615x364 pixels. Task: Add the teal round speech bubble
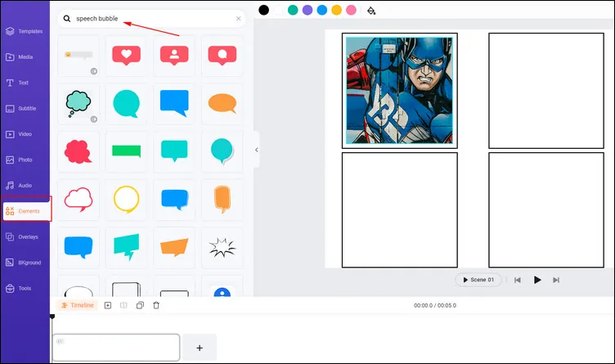coord(126,104)
